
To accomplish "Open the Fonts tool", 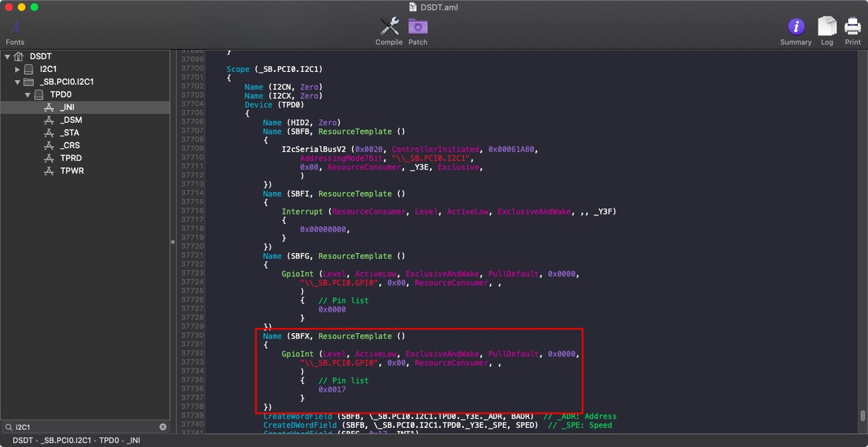I will click(15, 32).
